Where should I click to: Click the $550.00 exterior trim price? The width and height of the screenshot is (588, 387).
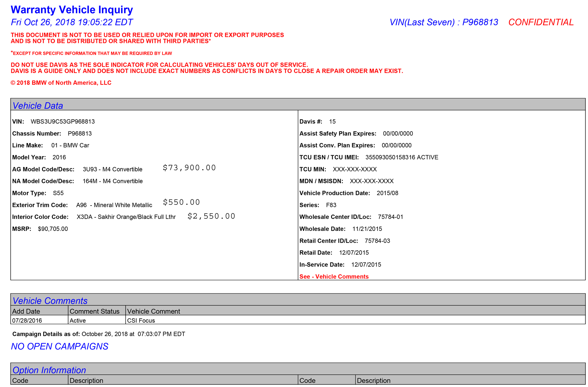[181, 202]
